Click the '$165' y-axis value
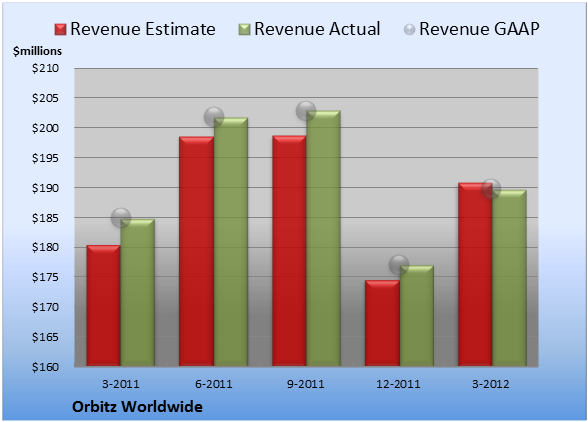Viewport: 588px width, 422px height. [x=45, y=337]
